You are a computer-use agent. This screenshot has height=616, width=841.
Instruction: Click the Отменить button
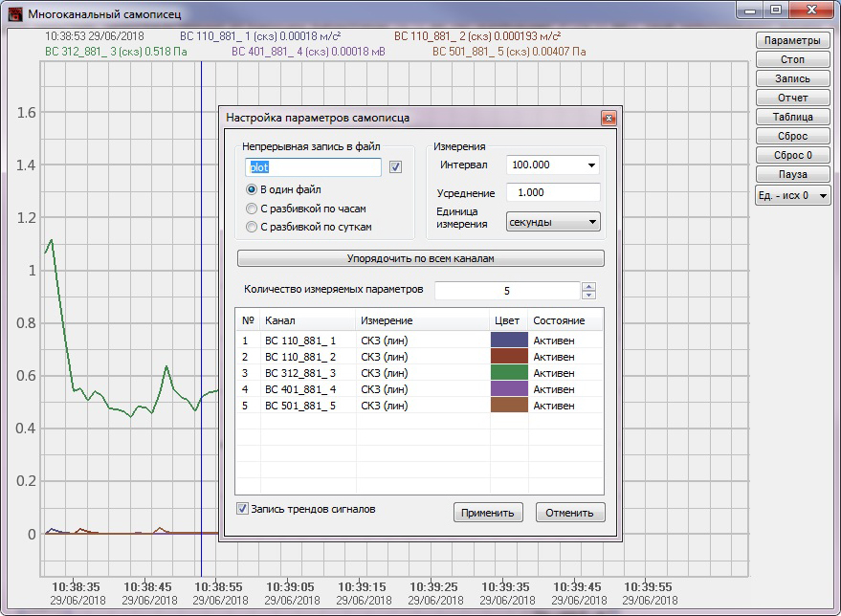pos(569,513)
